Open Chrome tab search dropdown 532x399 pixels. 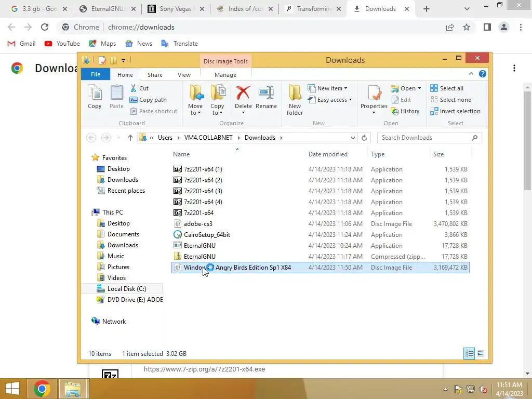467,9
